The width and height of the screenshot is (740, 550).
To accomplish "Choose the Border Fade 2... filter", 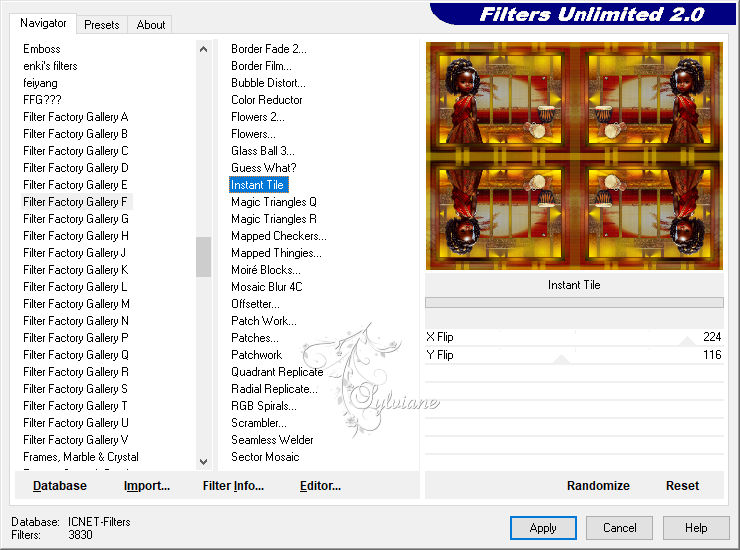I will coord(269,49).
